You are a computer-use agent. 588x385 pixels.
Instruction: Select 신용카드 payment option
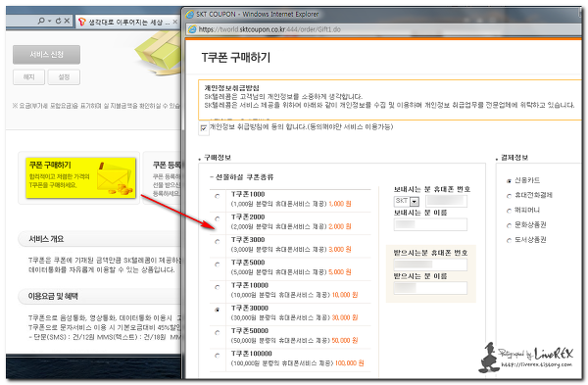[x=509, y=181]
